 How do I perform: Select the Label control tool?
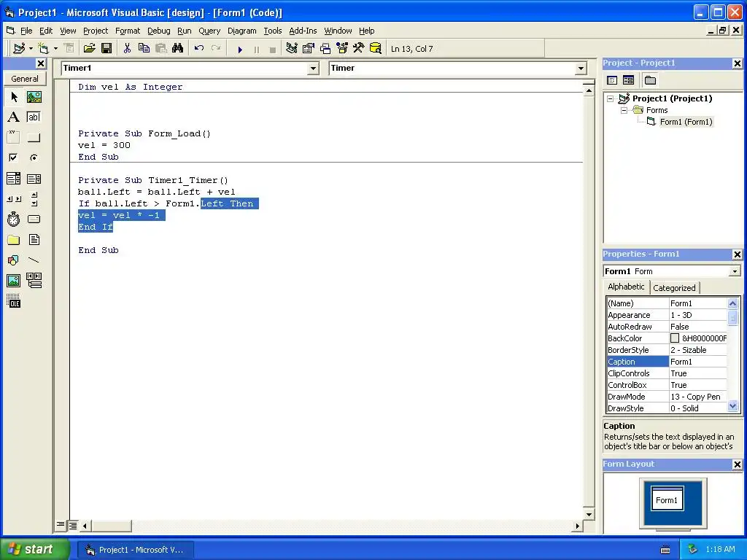pyautogui.click(x=14, y=117)
